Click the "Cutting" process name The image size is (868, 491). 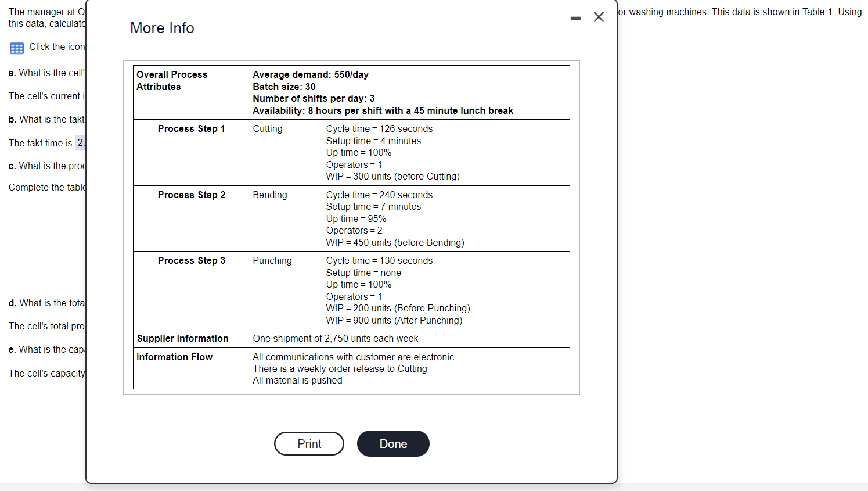tap(268, 128)
